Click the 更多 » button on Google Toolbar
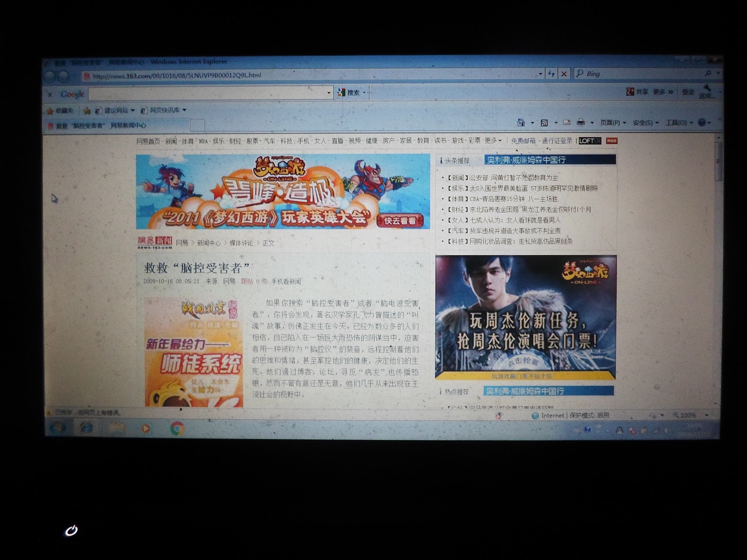 (x=663, y=92)
